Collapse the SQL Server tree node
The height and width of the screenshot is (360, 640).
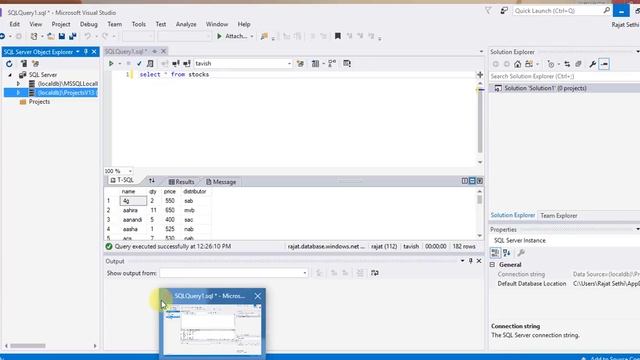tap(10, 75)
